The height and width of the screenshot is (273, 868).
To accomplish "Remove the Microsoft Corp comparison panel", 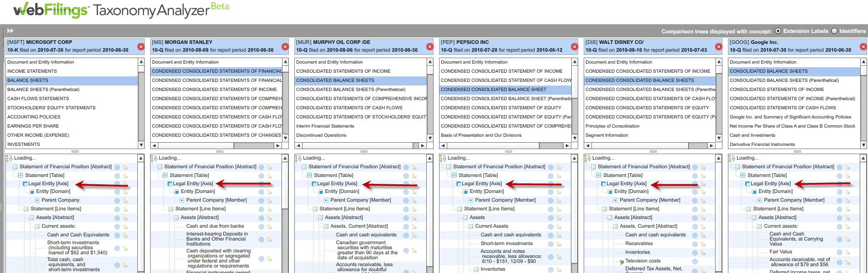I will [x=141, y=47].
